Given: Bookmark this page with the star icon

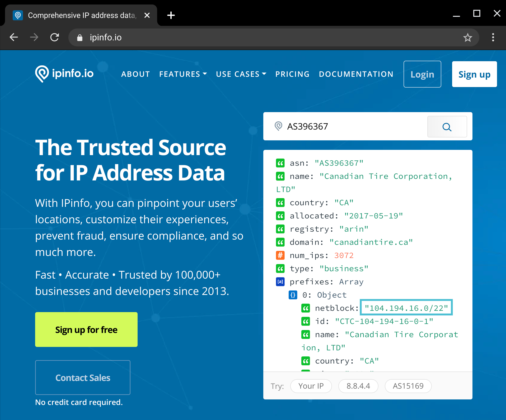Looking at the screenshot, I should (467, 37).
